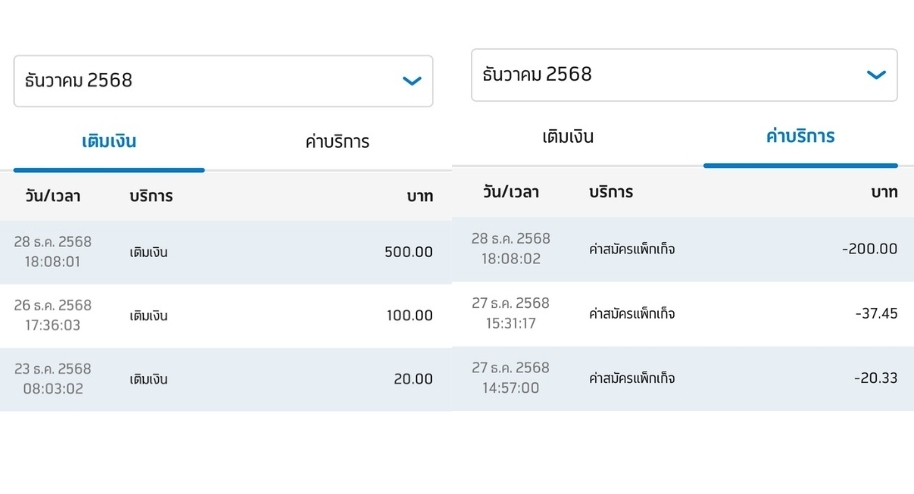This screenshot has width=914, height=494.
Task: Click the chevron arrow in the left month selector
Action: pyautogui.click(x=411, y=81)
